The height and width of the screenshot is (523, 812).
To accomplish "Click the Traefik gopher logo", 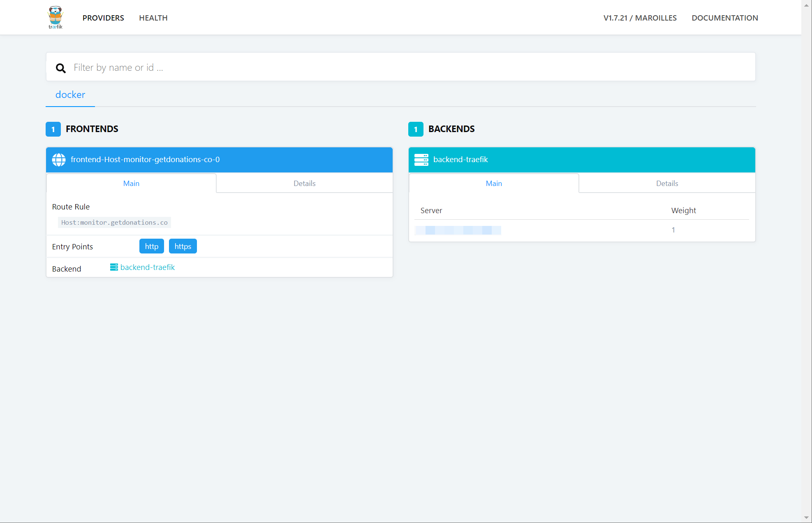I will (x=56, y=17).
